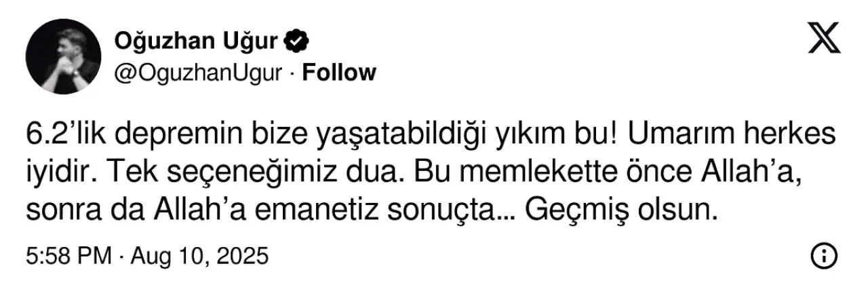
Task: Open the tweet info icon
Action: tap(823, 255)
